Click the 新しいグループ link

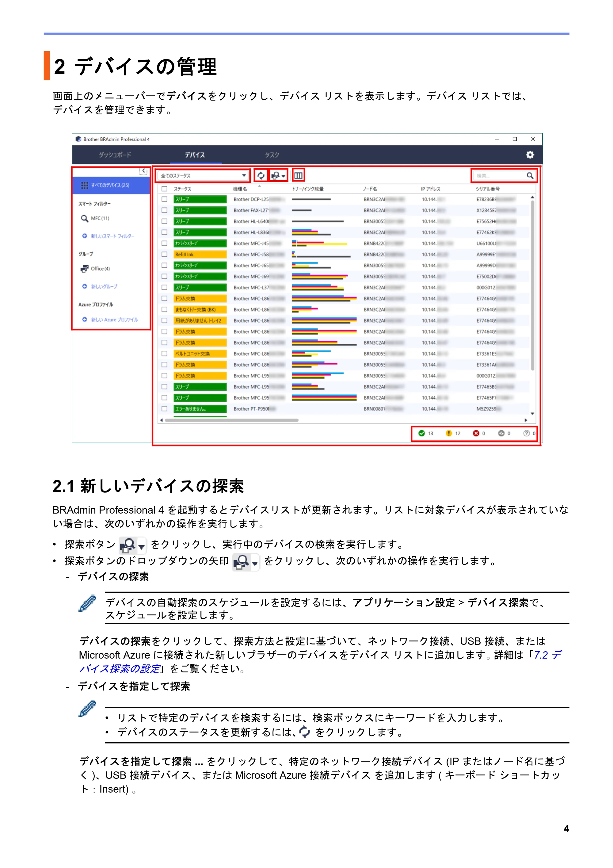104,286
